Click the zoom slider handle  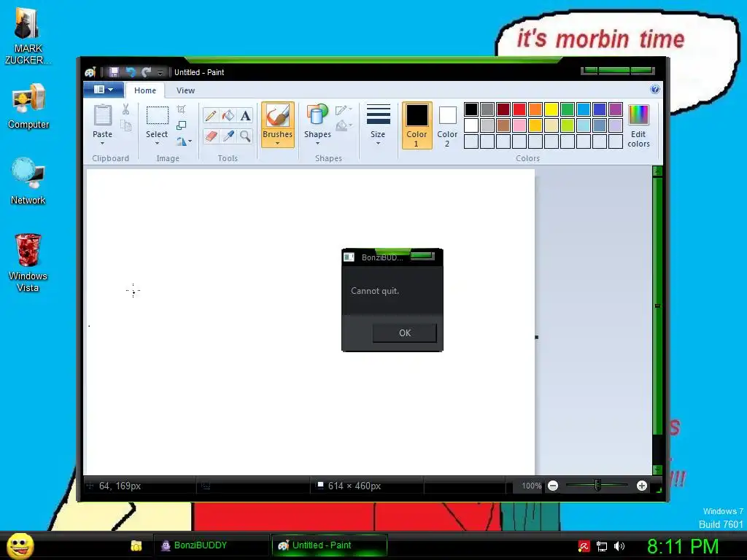(597, 486)
